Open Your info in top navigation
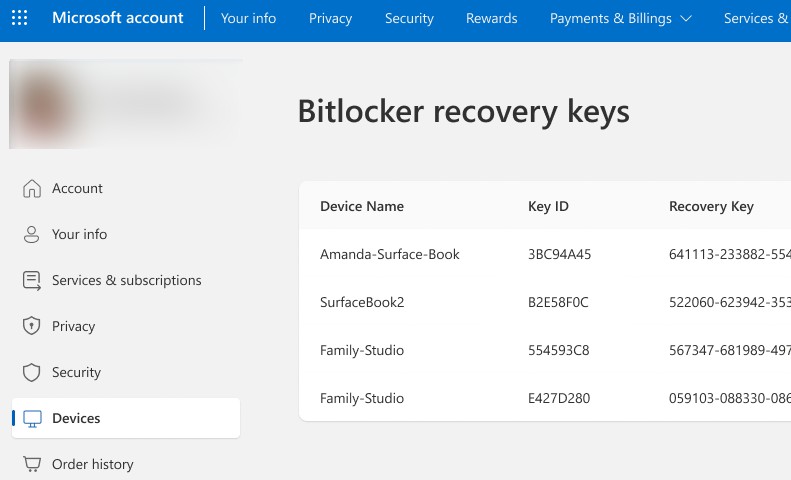791x480 pixels. click(x=248, y=18)
